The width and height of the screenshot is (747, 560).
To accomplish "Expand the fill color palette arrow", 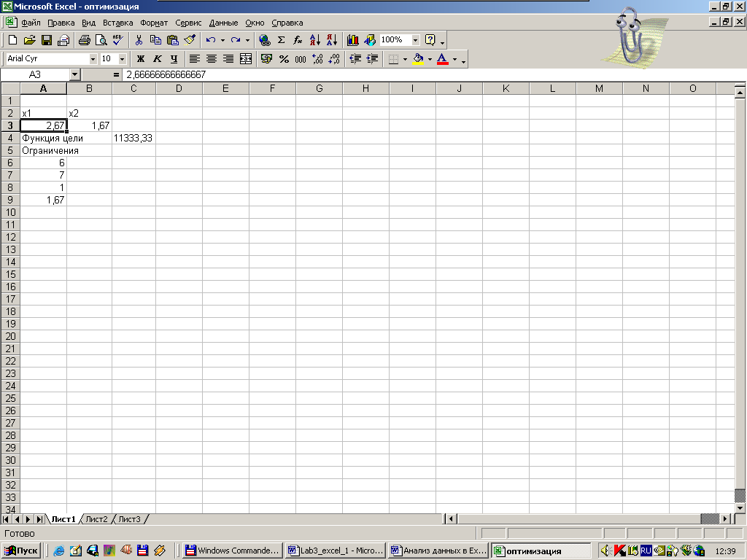I will tap(430, 59).
